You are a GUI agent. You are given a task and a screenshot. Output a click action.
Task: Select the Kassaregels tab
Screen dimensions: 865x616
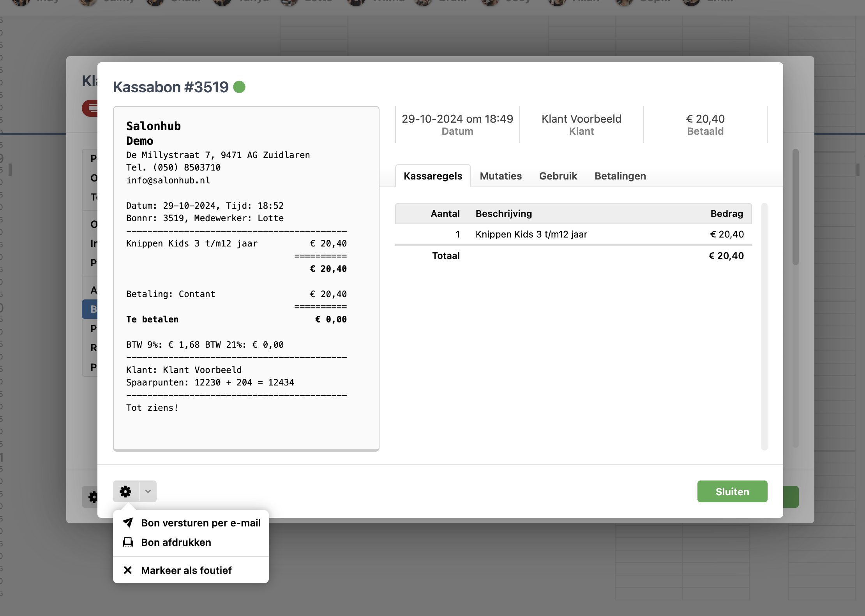pyautogui.click(x=433, y=176)
